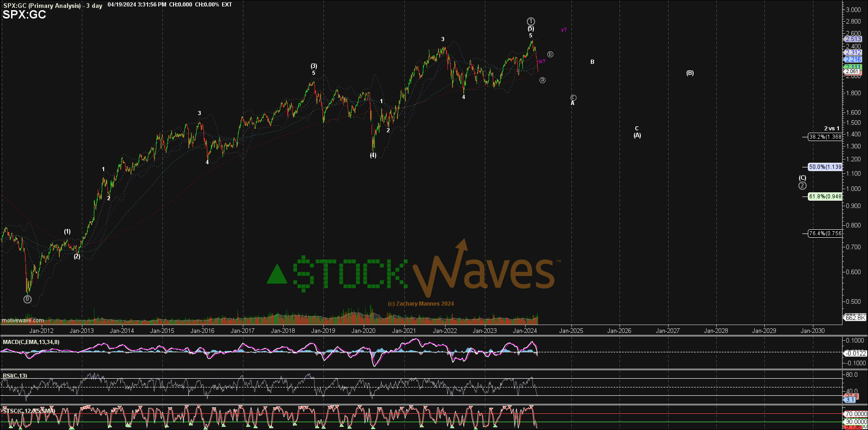This screenshot has width=868, height=430.
Task: Select the circled 0 wave label at chart low
Action: 27,299
